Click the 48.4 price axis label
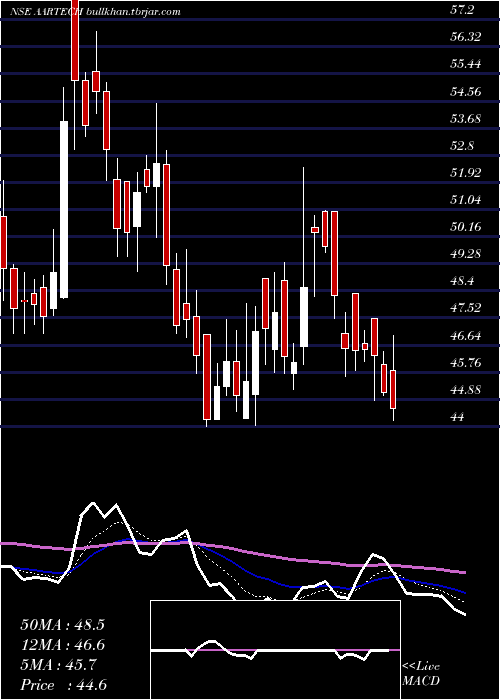This screenshot has height=700, width=500. (462, 282)
